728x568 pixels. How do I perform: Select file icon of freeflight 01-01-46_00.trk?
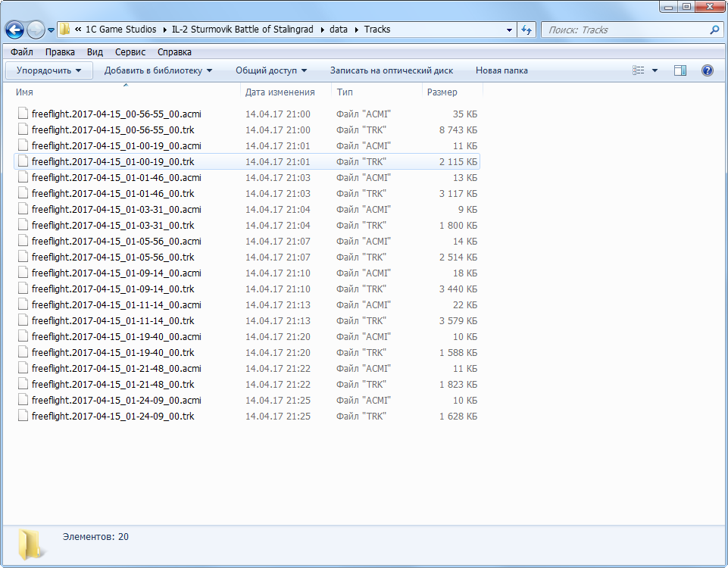[23, 192]
